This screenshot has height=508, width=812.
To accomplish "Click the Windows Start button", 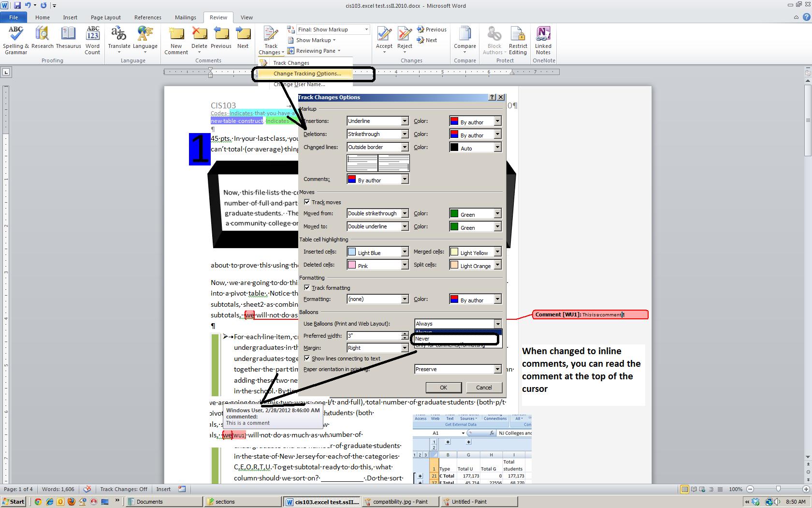I will coord(13,502).
